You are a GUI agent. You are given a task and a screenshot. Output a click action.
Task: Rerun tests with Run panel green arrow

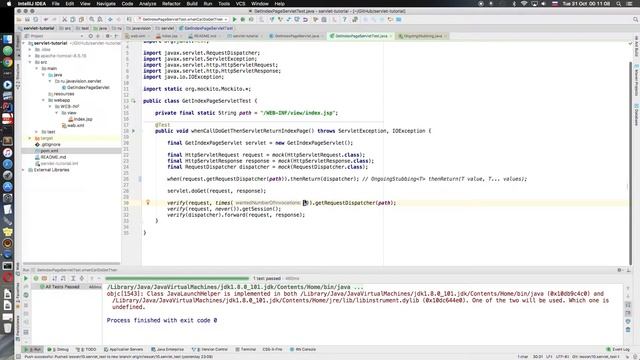point(26,278)
